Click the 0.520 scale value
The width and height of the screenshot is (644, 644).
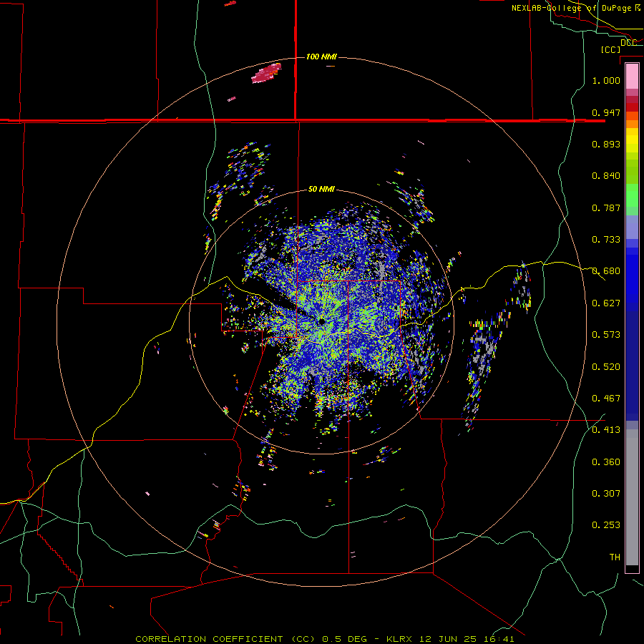(x=606, y=367)
